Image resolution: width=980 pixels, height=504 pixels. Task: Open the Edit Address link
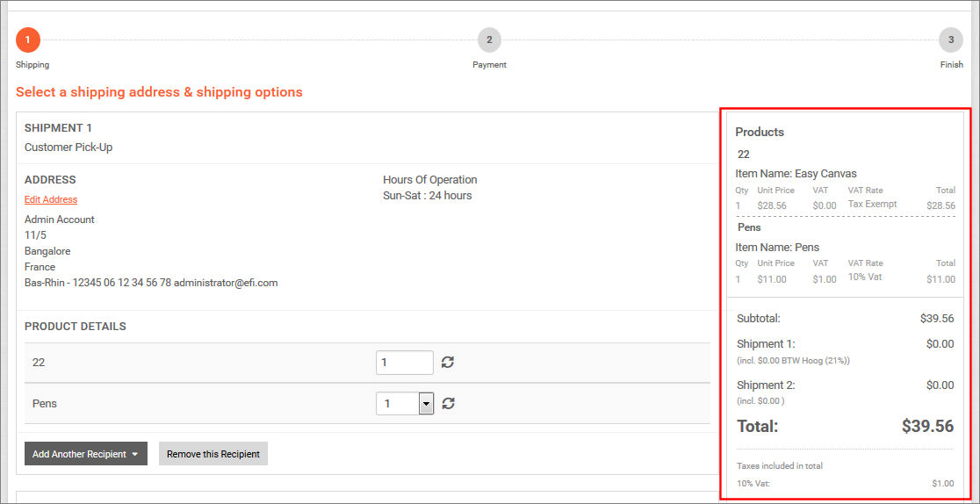pos(51,200)
